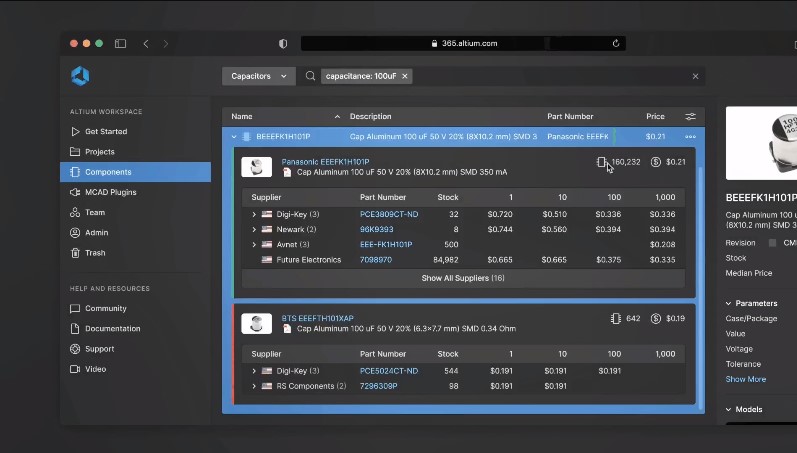Open 7296309P part number link
Screen dimensions: 797x453
tap(379, 386)
